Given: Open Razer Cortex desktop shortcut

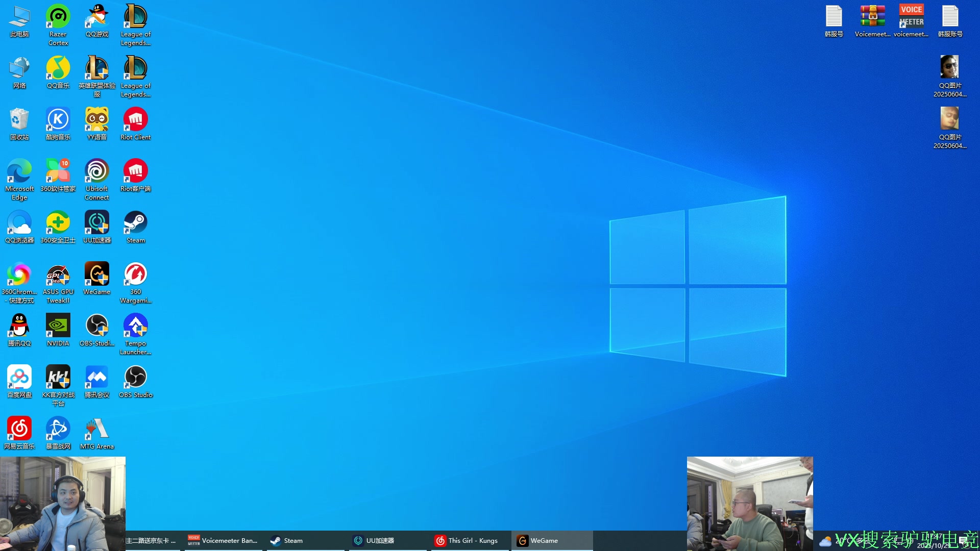Looking at the screenshot, I should click(58, 17).
